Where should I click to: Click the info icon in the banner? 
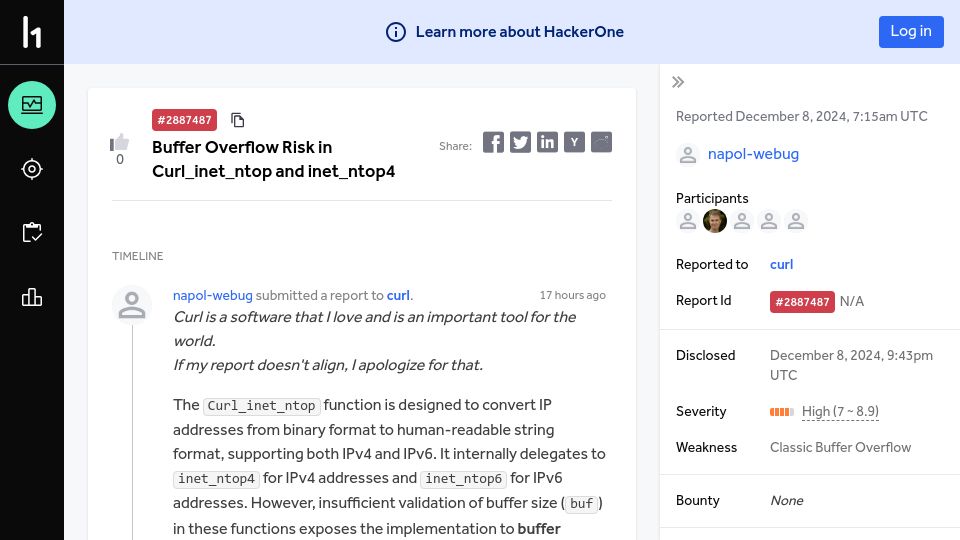[x=396, y=32]
